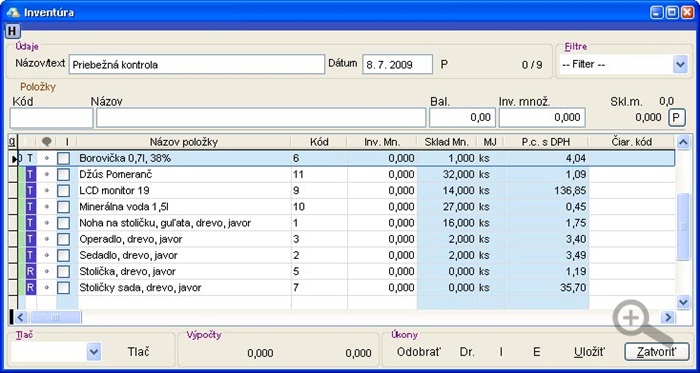
Task: Click the grid scroll left arrow
Action: point(21,318)
